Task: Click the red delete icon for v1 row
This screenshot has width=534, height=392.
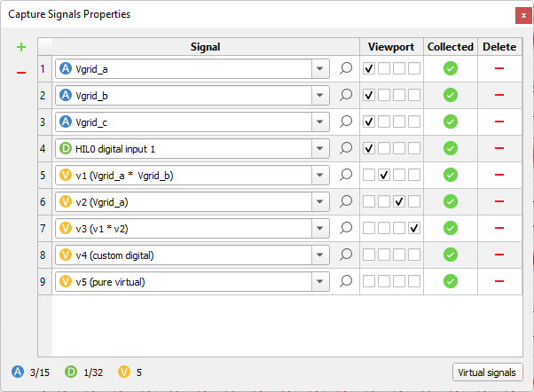Action: (x=499, y=175)
